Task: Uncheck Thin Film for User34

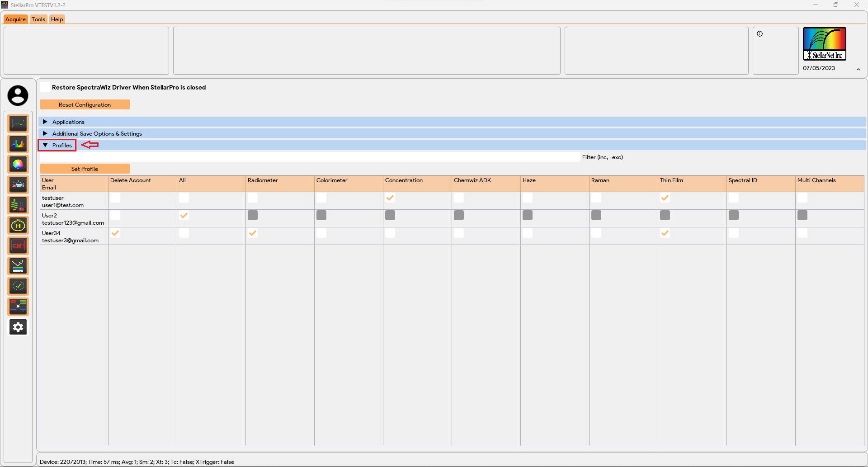Action: [x=665, y=233]
